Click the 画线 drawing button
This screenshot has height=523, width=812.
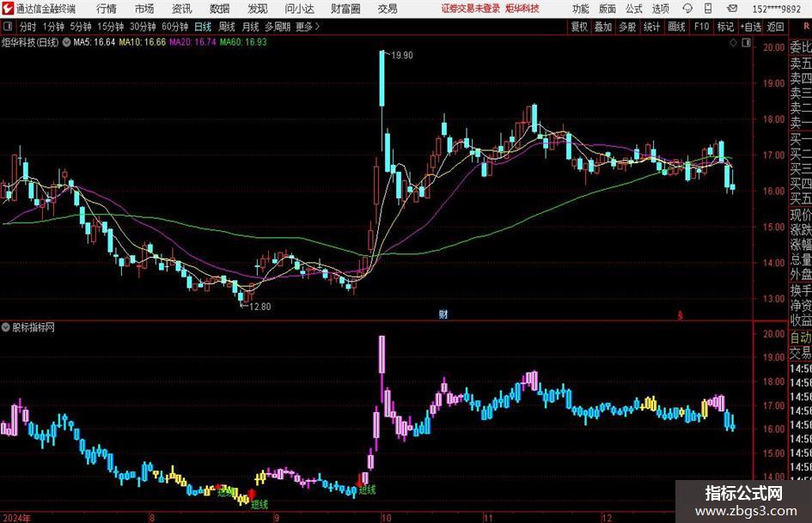pos(677,27)
